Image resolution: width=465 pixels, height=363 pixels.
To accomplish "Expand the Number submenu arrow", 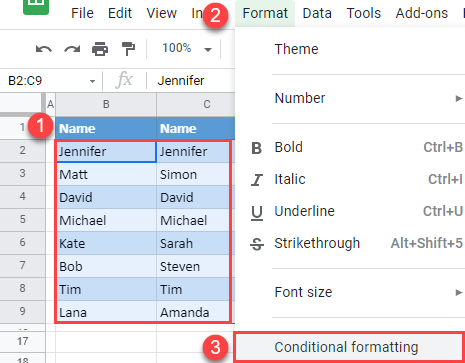I will [459, 98].
